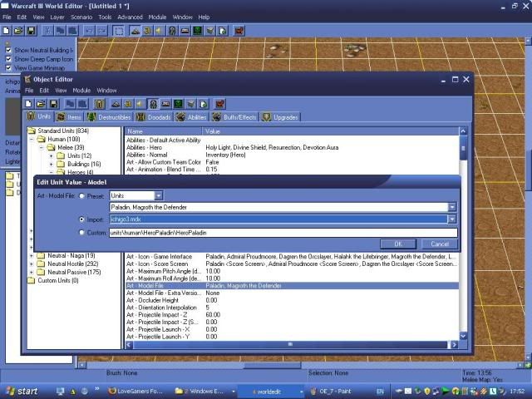Toggle Show Creep Camp Icon checkbox
532x399 pixels.
[8, 59]
